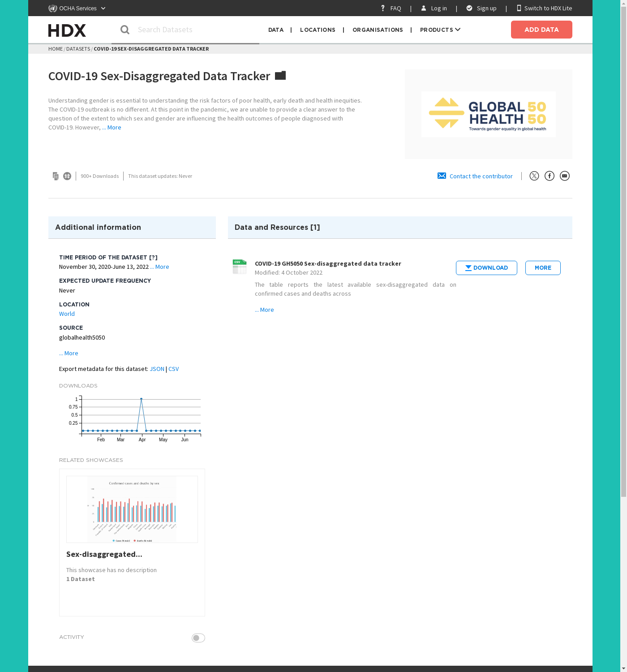The image size is (627, 672).
Task: Share dataset via email icon
Action: pos(564,176)
